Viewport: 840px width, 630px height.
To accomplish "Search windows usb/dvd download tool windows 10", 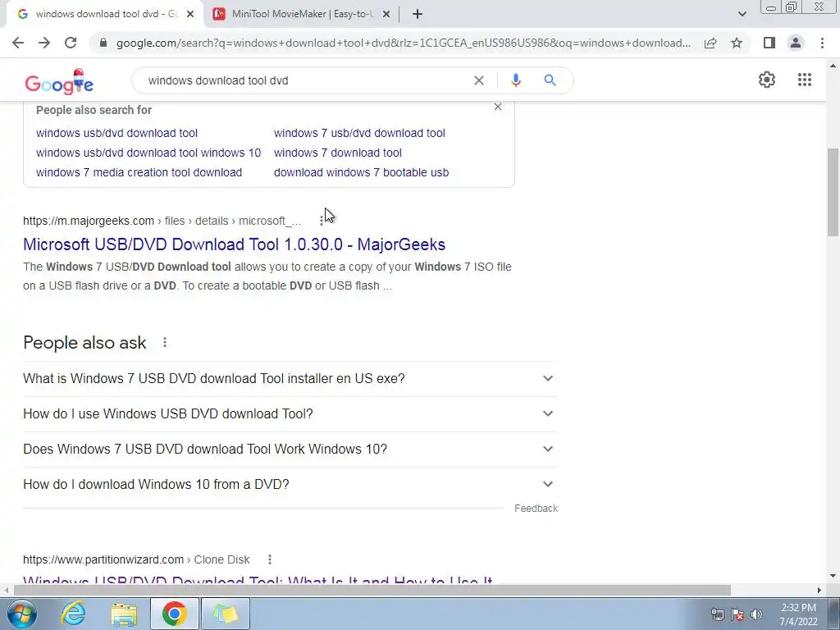I will [x=148, y=153].
